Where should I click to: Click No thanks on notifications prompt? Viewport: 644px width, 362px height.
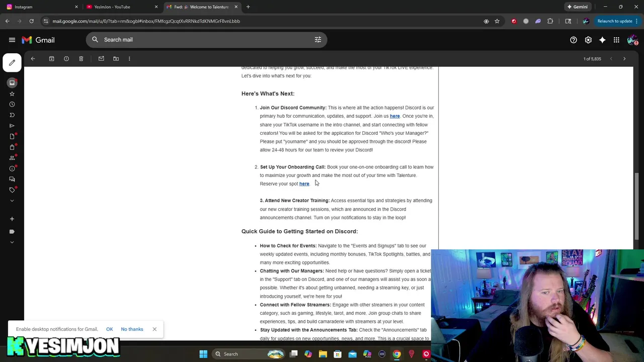click(132, 329)
